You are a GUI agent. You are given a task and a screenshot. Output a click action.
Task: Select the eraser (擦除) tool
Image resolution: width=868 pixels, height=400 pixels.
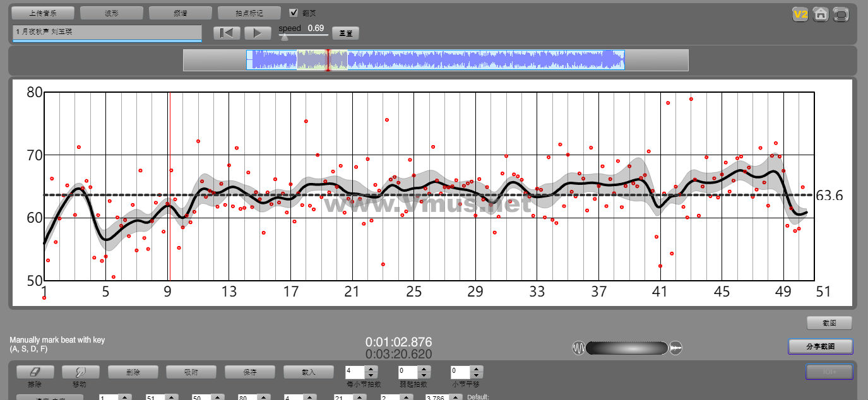35,372
